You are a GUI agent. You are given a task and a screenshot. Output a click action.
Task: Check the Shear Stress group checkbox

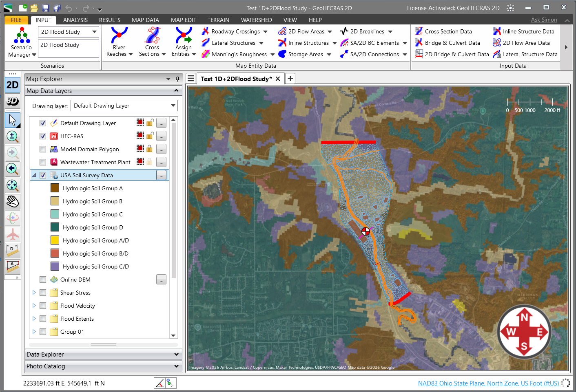[x=43, y=293]
